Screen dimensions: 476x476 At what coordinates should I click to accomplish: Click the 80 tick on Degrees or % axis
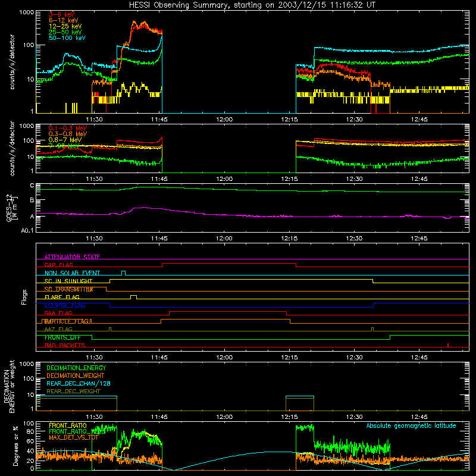[30, 431]
